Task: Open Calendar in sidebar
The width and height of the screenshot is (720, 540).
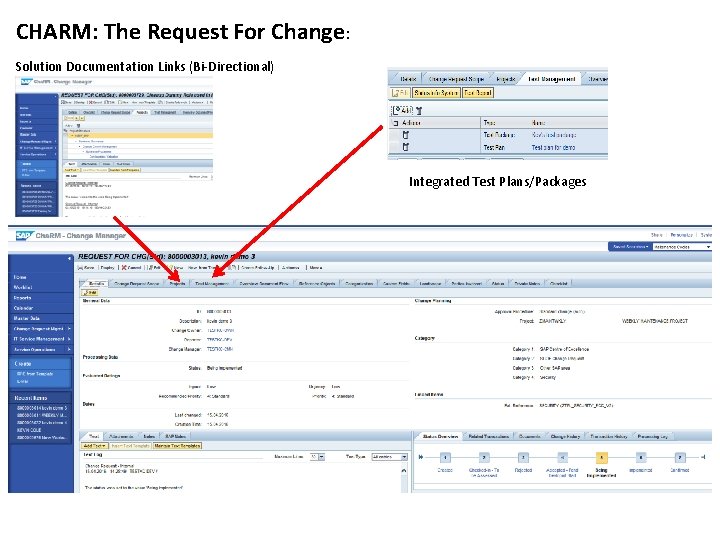Action: coord(23,308)
